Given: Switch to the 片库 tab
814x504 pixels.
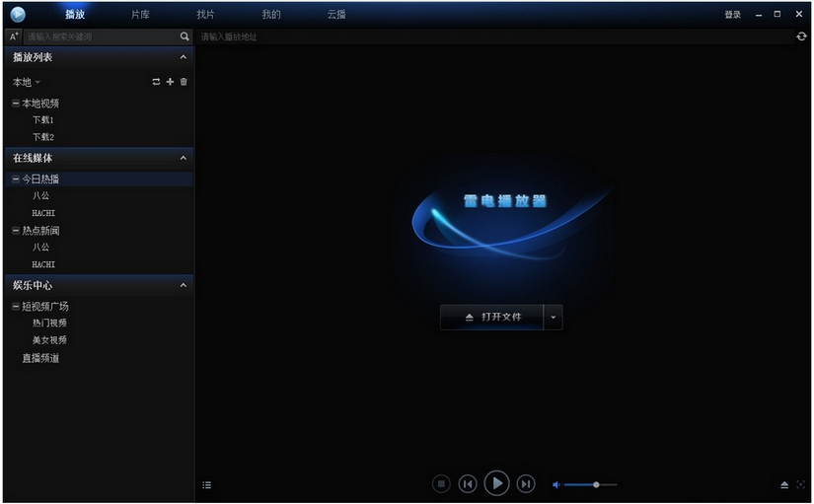Looking at the screenshot, I should 140,15.
